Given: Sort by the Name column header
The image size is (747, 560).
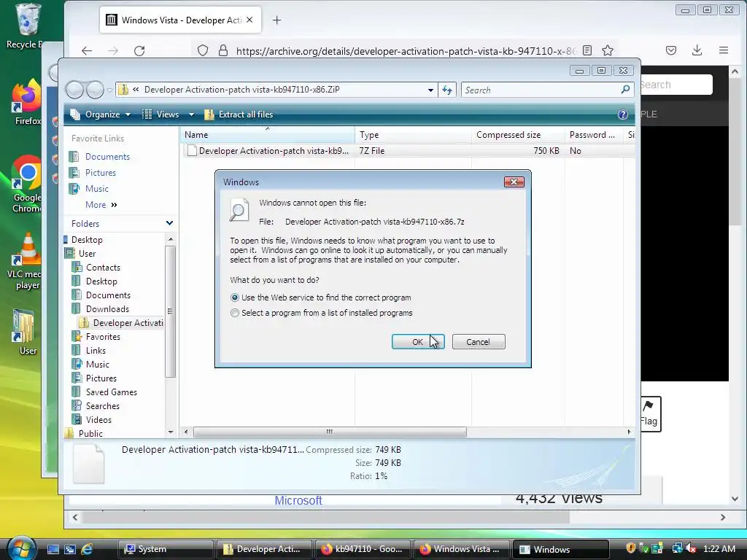Looking at the screenshot, I should [x=267, y=135].
